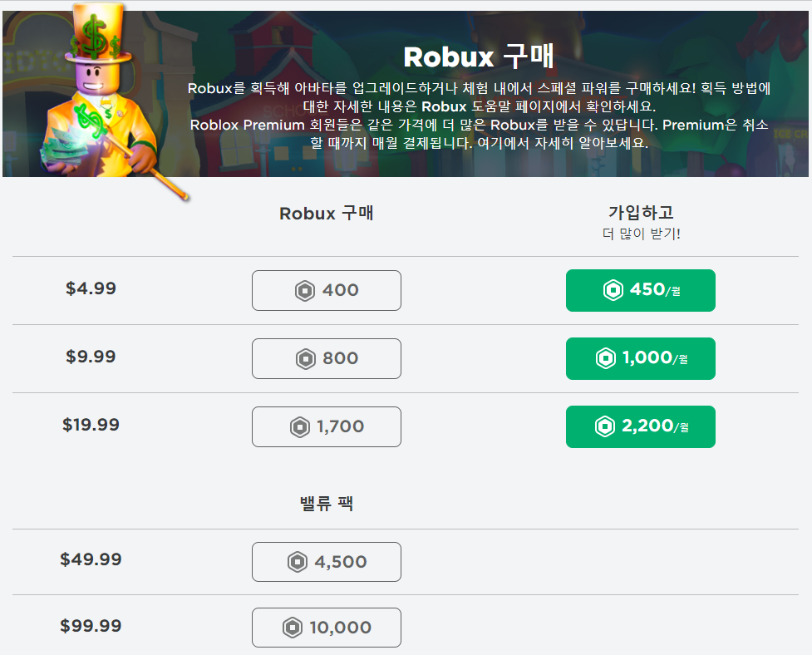This screenshot has width=812, height=655.
Task: Click the Robux icon on the 4,500 pack
Action: 297,562
